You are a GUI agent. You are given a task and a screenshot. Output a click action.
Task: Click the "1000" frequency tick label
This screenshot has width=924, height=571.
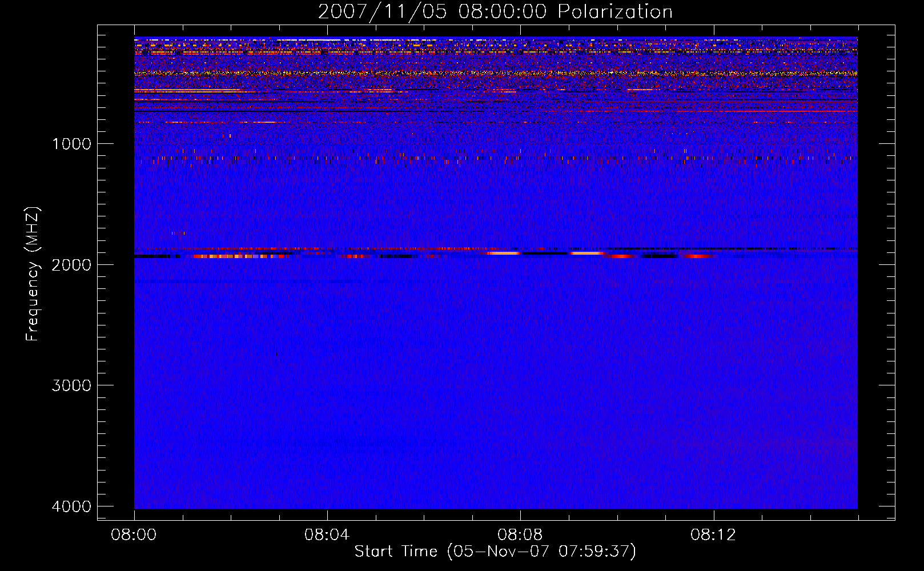pos(71,143)
